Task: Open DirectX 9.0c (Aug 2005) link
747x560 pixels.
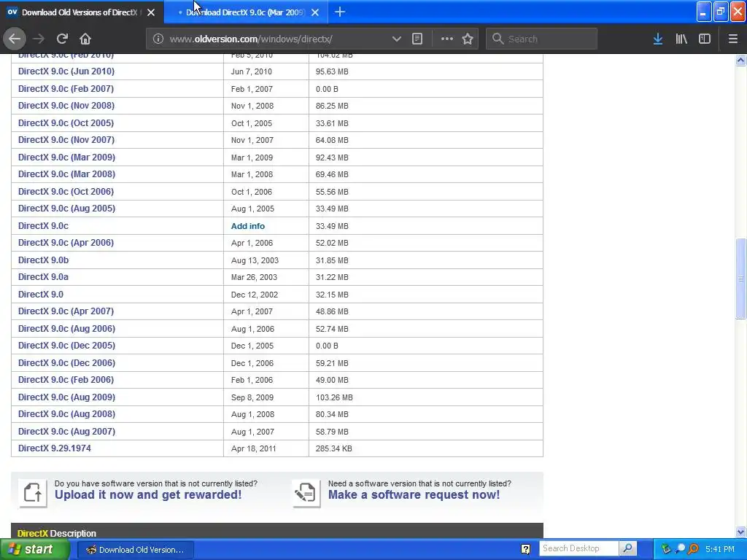Action: coord(66,209)
